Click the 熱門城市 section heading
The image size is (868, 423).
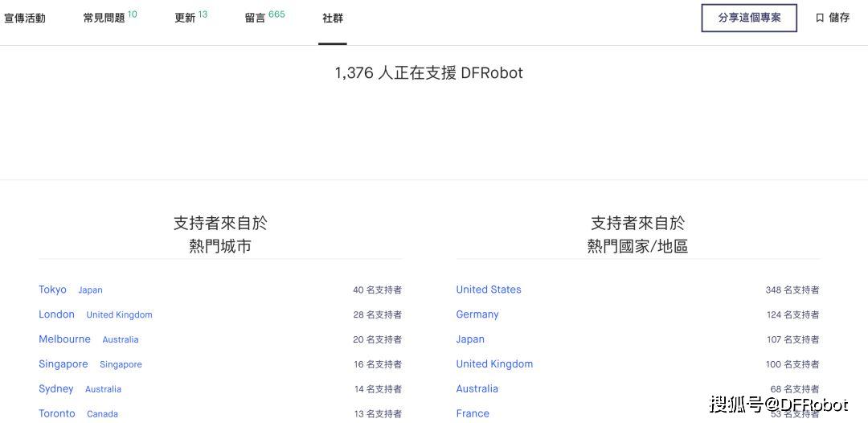click(x=220, y=246)
